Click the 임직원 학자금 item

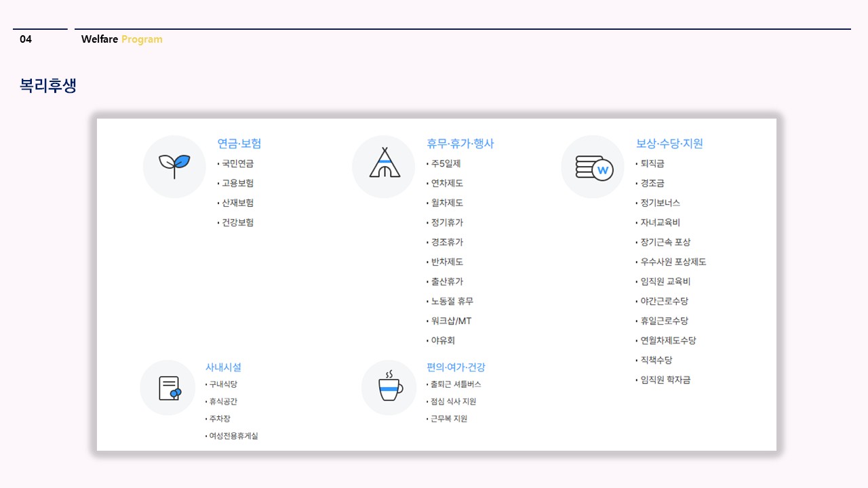[665, 380]
